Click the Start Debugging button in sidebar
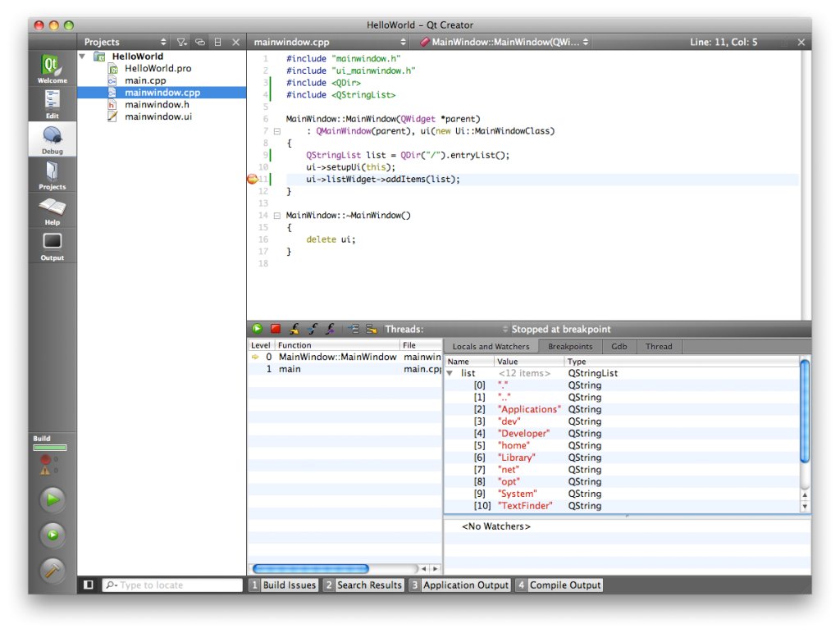 pos(52,535)
